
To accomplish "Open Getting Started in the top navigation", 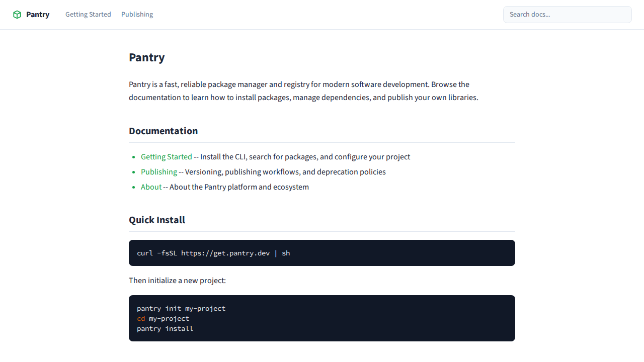I will tap(88, 15).
